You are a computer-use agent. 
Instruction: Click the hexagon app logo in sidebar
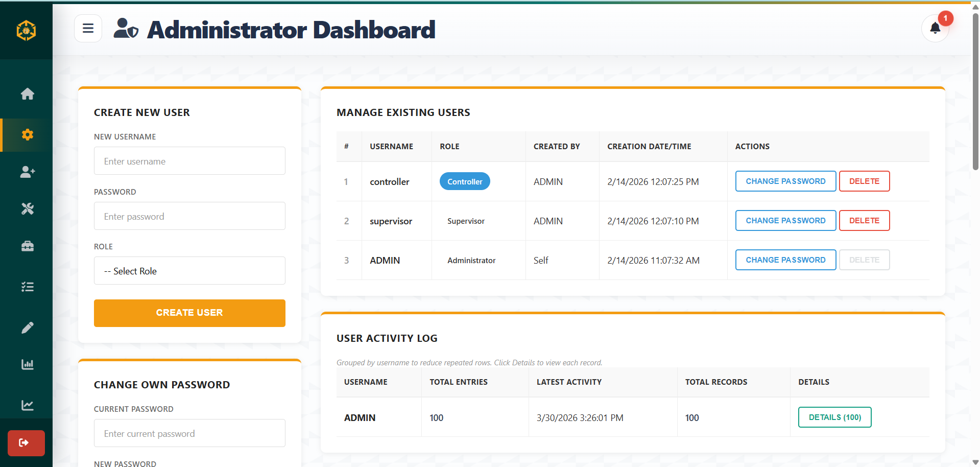click(26, 30)
